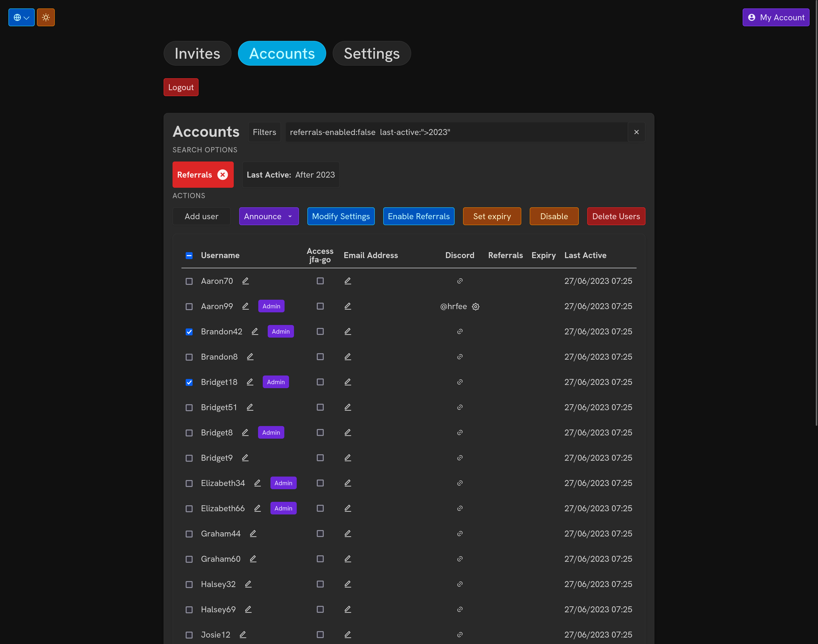The height and width of the screenshot is (644, 818).
Task: Open the Add user control
Action: (202, 216)
